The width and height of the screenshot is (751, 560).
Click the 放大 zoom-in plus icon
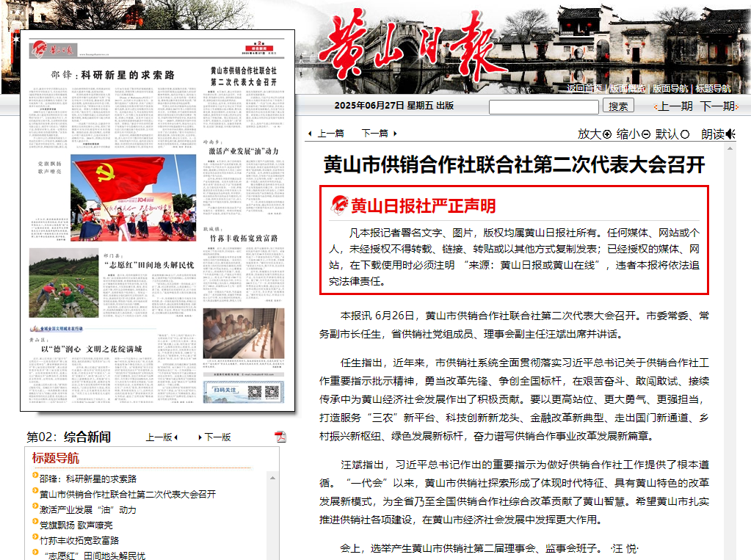[x=607, y=134]
